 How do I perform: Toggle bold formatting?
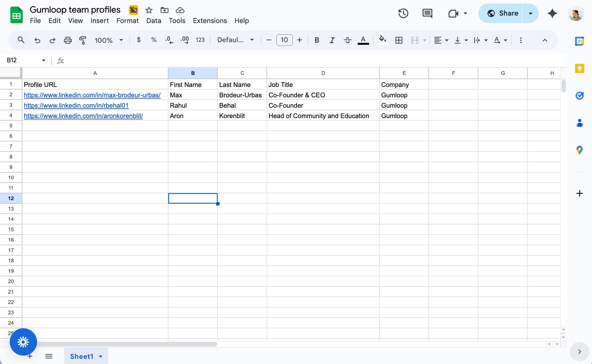point(317,40)
